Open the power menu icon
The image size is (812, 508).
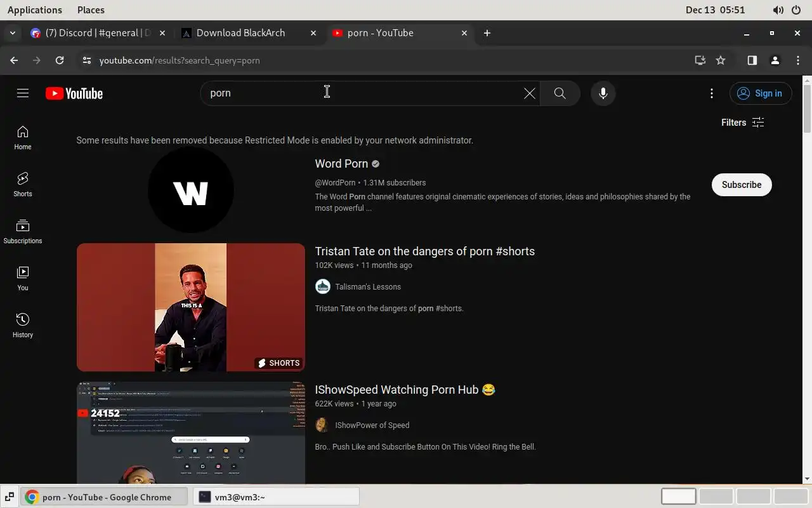click(x=796, y=10)
